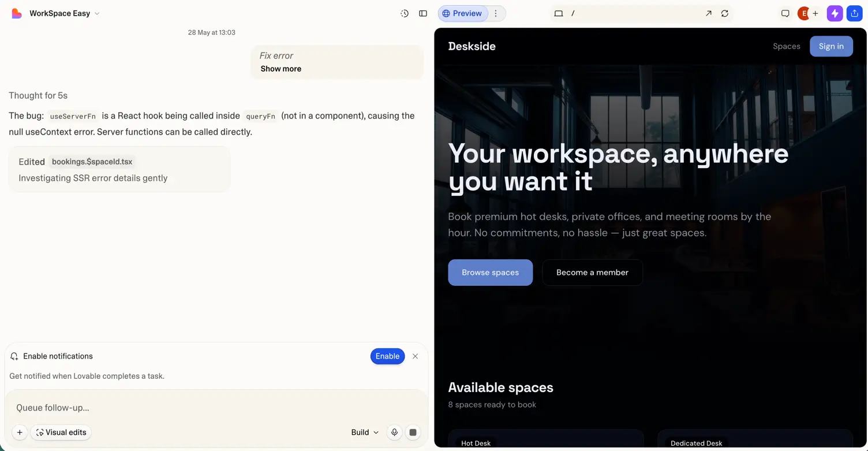Click Become a member button
Screen dimensions: 868x451
coord(592,273)
